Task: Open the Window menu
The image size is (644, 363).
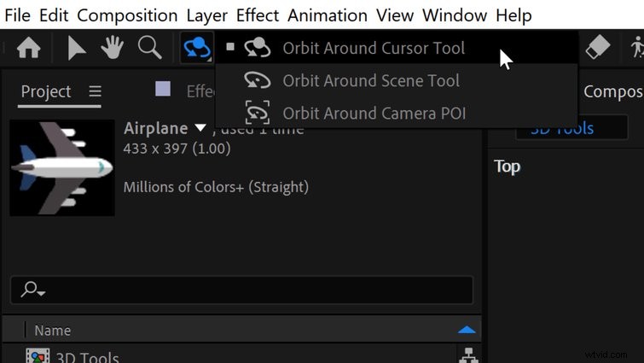Action: coord(455,15)
